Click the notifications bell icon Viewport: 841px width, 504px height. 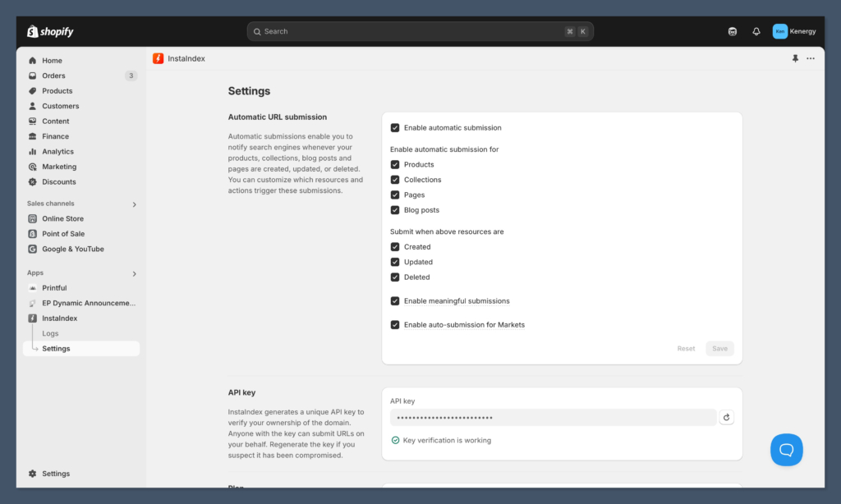pyautogui.click(x=756, y=31)
